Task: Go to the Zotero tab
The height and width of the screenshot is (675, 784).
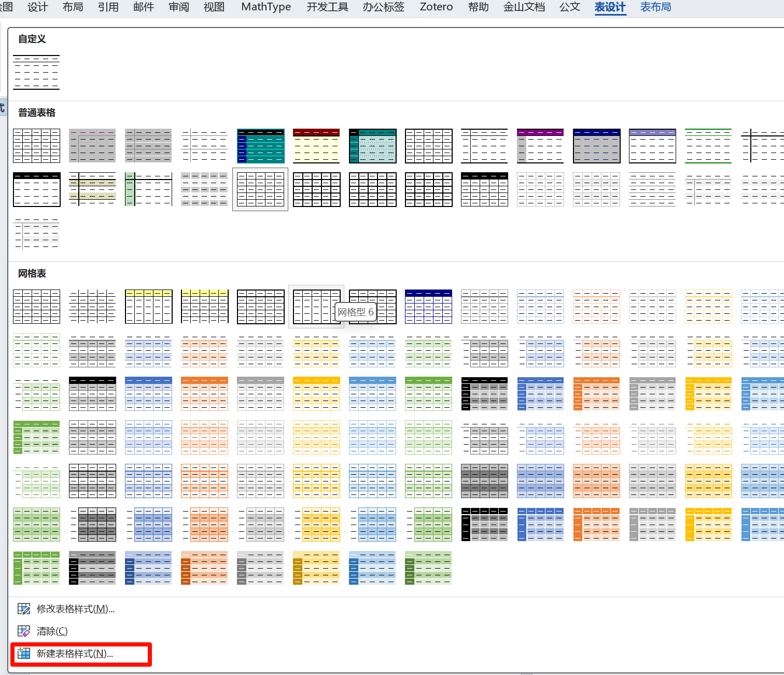Action: click(436, 7)
